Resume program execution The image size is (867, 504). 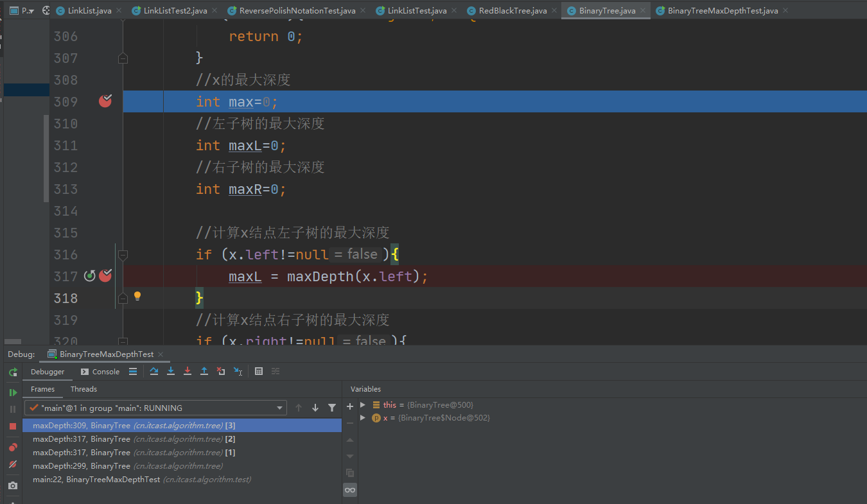pyautogui.click(x=13, y=392)
